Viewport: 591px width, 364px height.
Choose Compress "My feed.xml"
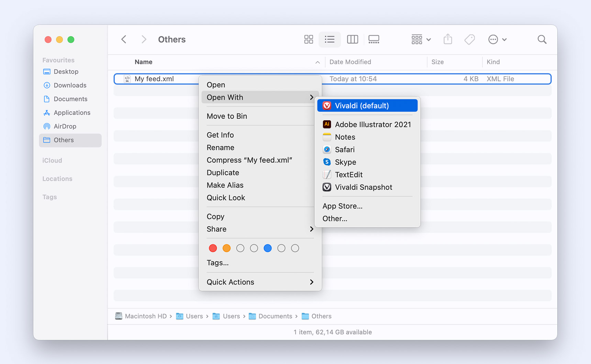click(260, 160)
